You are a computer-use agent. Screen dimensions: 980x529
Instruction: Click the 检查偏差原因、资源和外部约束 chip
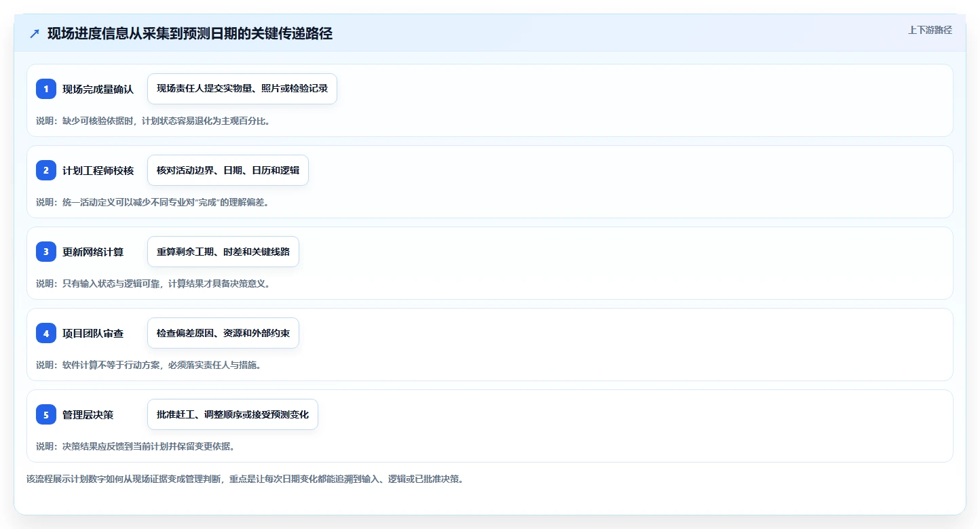tap(223, 333)
